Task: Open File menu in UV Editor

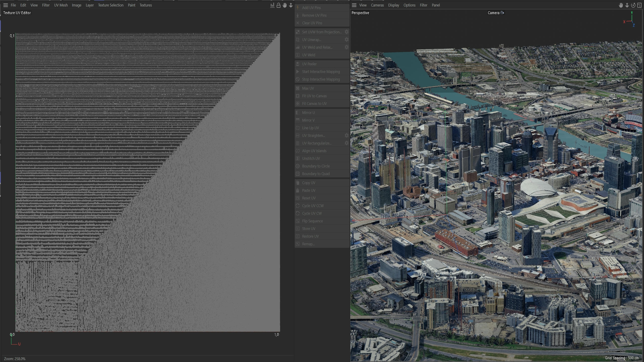Action: (x=13, y=5)
